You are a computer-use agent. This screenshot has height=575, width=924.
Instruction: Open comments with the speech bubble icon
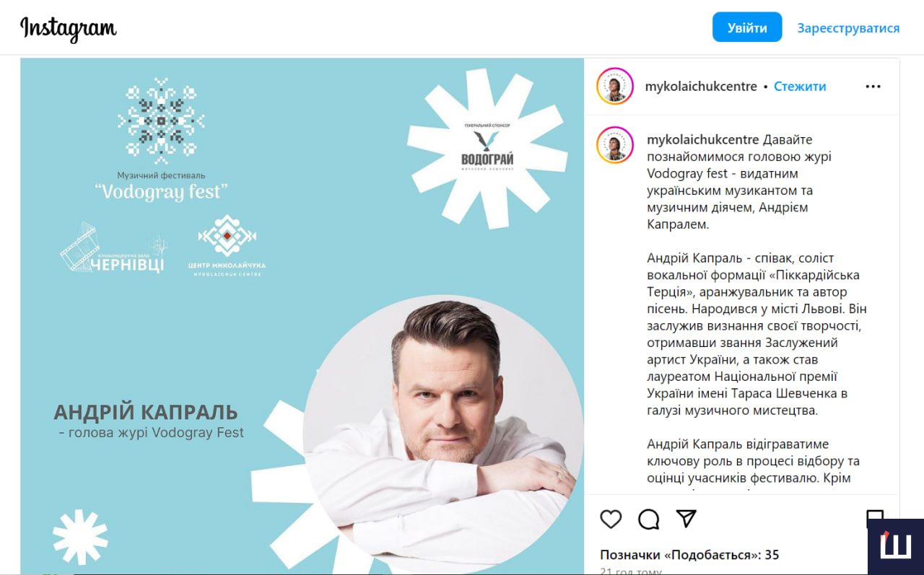[x=649, y=519]
